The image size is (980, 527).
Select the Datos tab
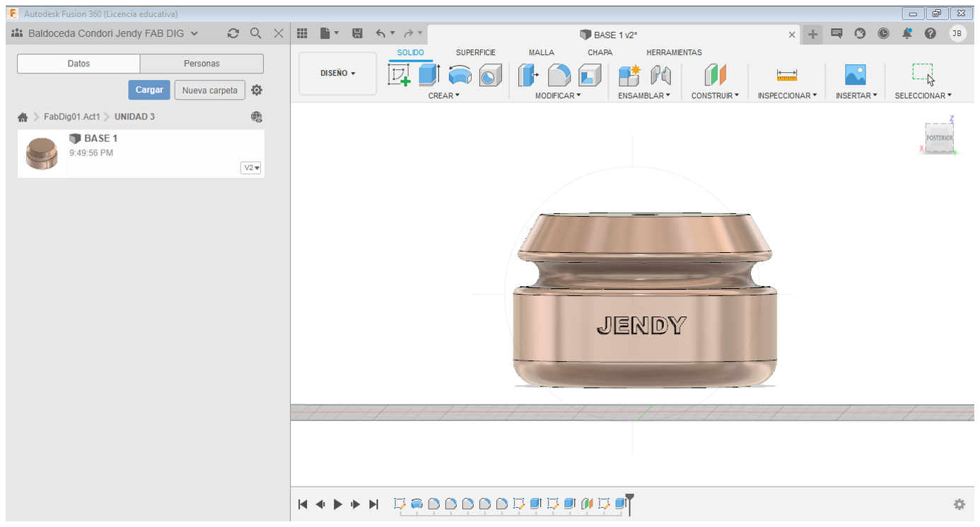(x=78, y=64)
